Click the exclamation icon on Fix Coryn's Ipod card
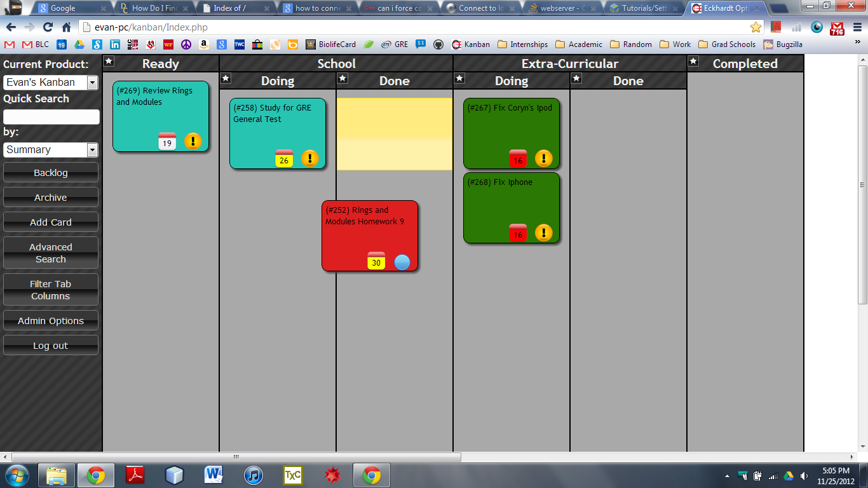This screenshot has height=488, width=868. point(544,158)
